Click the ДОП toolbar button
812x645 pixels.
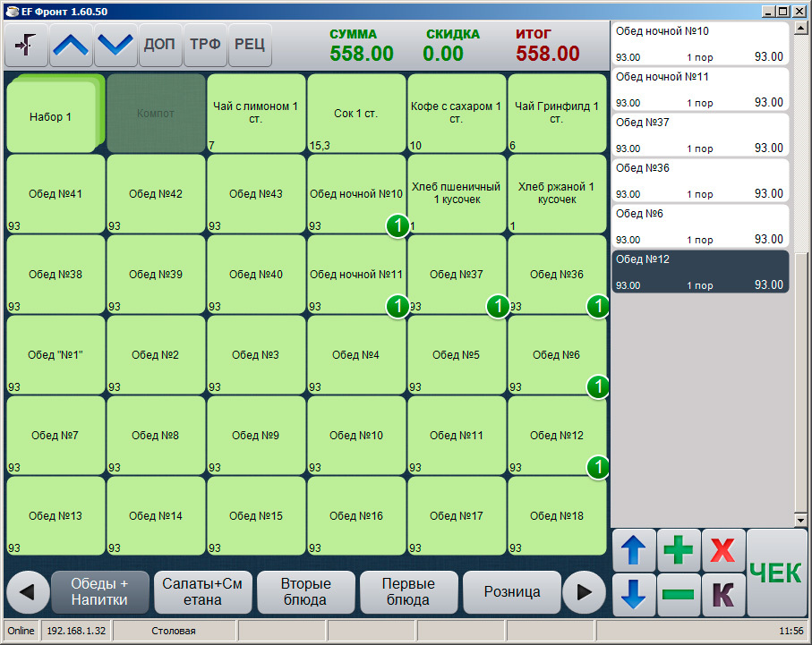160,45
